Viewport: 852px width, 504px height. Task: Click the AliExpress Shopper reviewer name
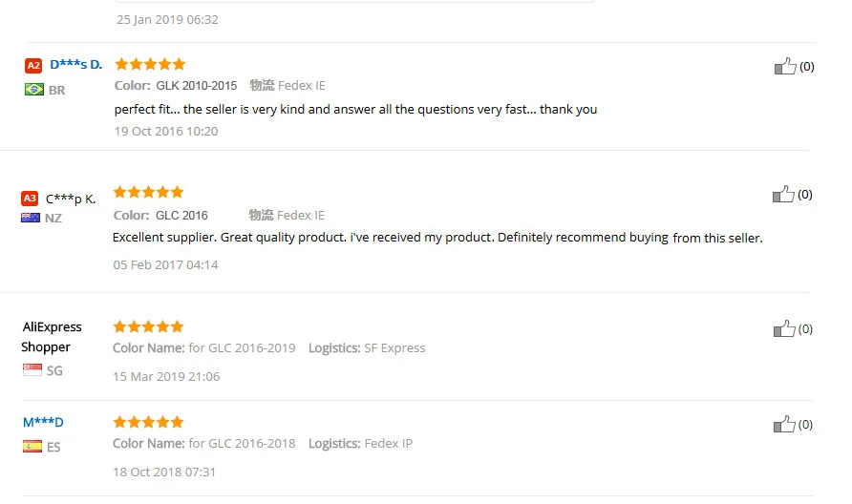click(52, 337)
